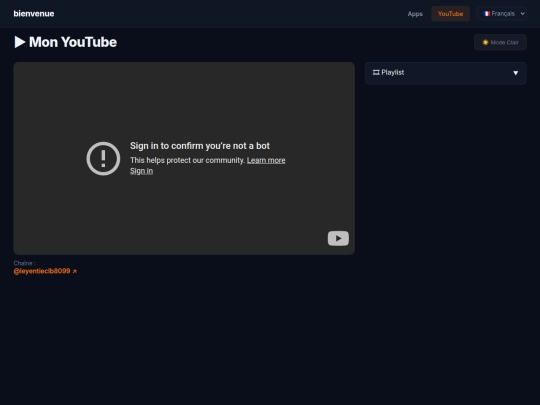Click the play triangle icon beside Mon YouTube
540x405 pixels.
[x=20, y=42]
